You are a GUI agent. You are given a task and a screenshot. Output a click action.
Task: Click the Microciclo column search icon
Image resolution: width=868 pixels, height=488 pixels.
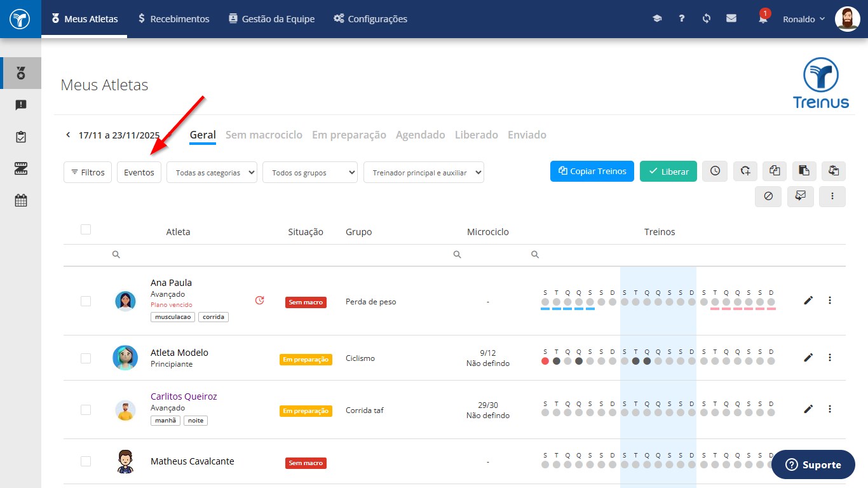pos(457,254)
